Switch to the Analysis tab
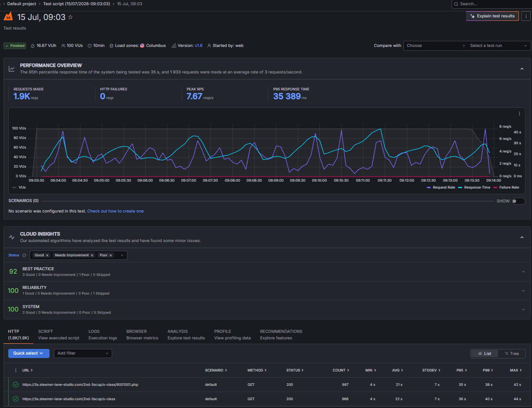This screenshot has height=408, width=532. [186, 335]
